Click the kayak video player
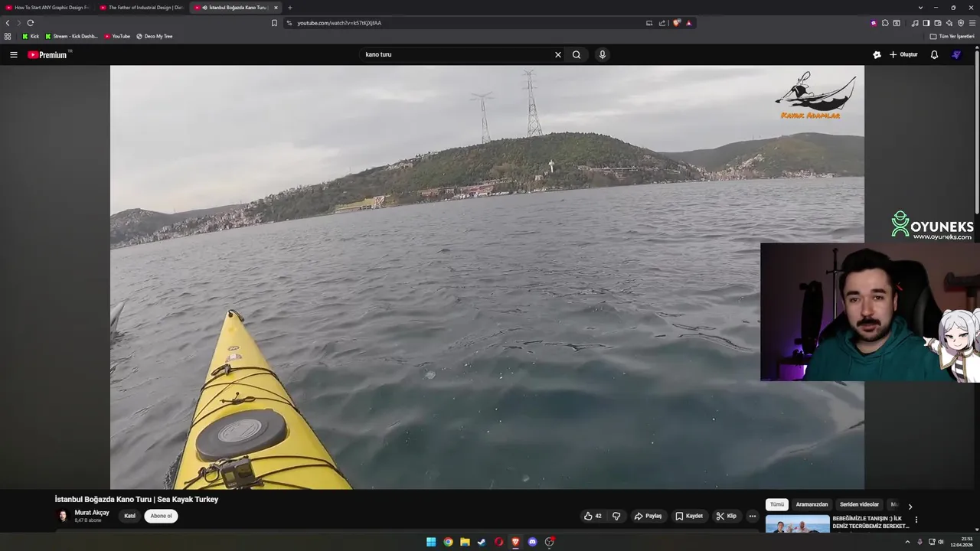 click(487, 277)
